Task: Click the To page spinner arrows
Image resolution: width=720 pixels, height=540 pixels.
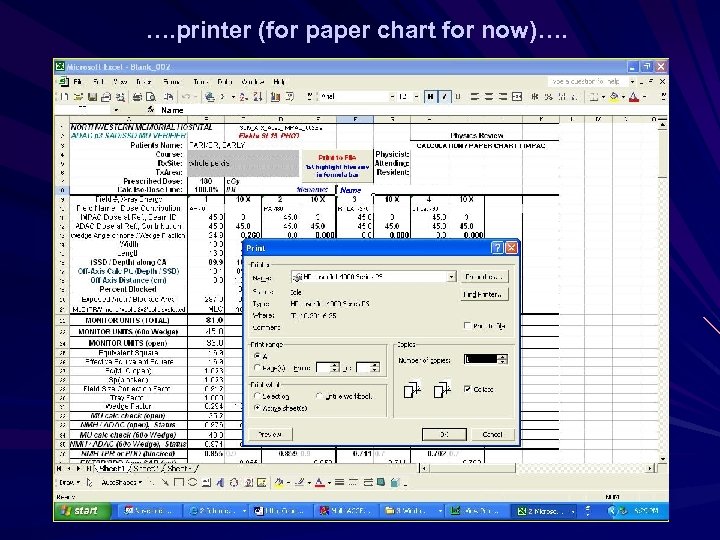Action: tap(375, 367)
